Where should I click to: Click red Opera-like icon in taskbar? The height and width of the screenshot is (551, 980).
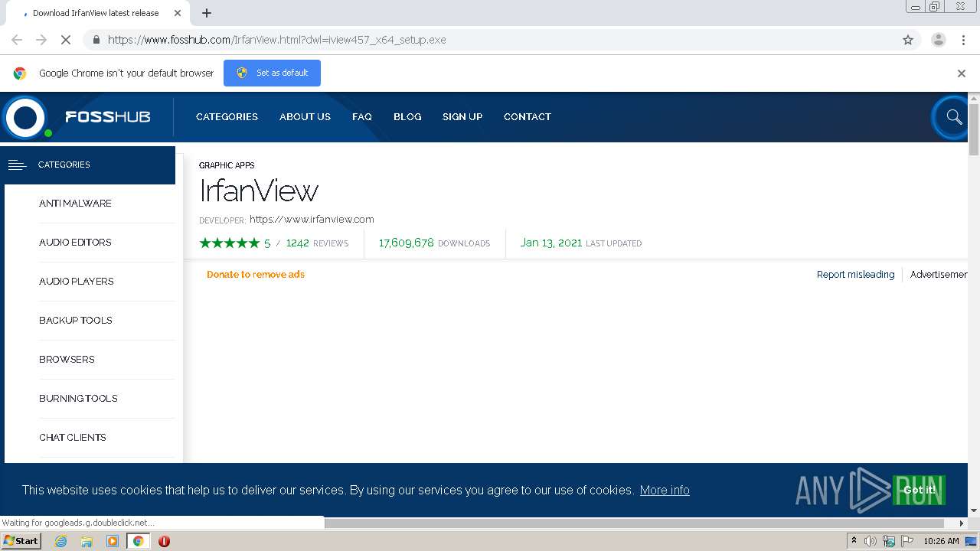[x=164, y=541]
